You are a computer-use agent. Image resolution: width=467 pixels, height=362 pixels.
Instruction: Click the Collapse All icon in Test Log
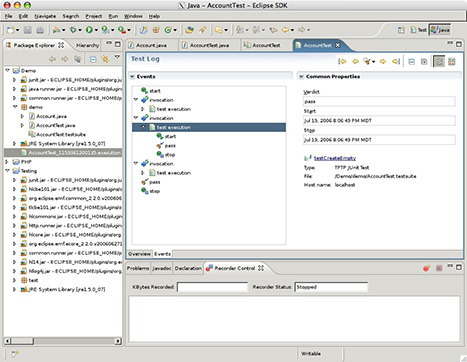[412, 62]
